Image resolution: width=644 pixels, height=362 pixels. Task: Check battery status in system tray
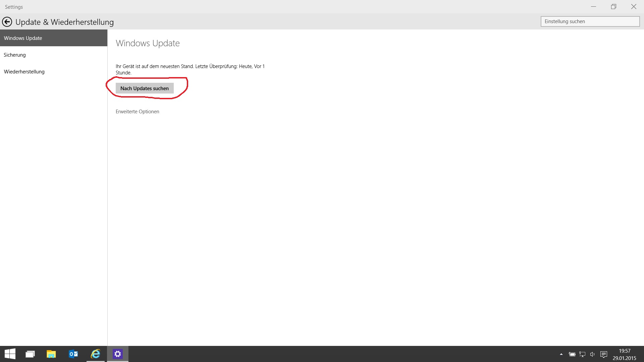click(x=572, y=354)
